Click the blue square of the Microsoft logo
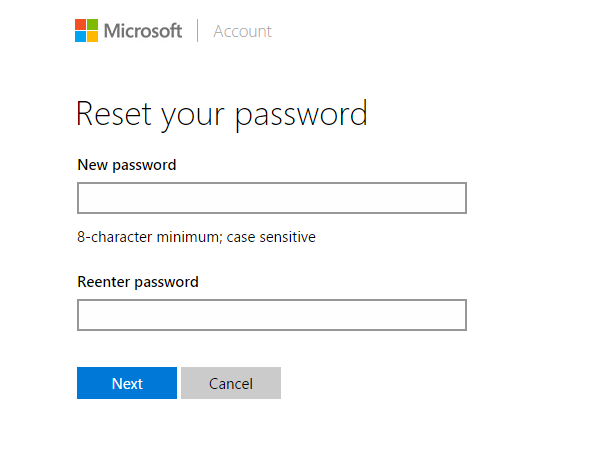 pos(80,37)
